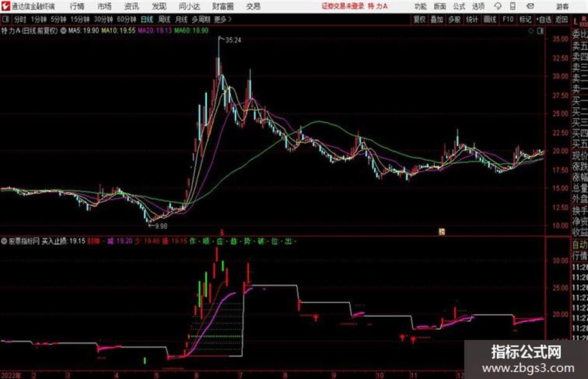Open the 发现 menu
Image resolution: width=588 pixels, height=379 pixels.
tap(159, 6)
